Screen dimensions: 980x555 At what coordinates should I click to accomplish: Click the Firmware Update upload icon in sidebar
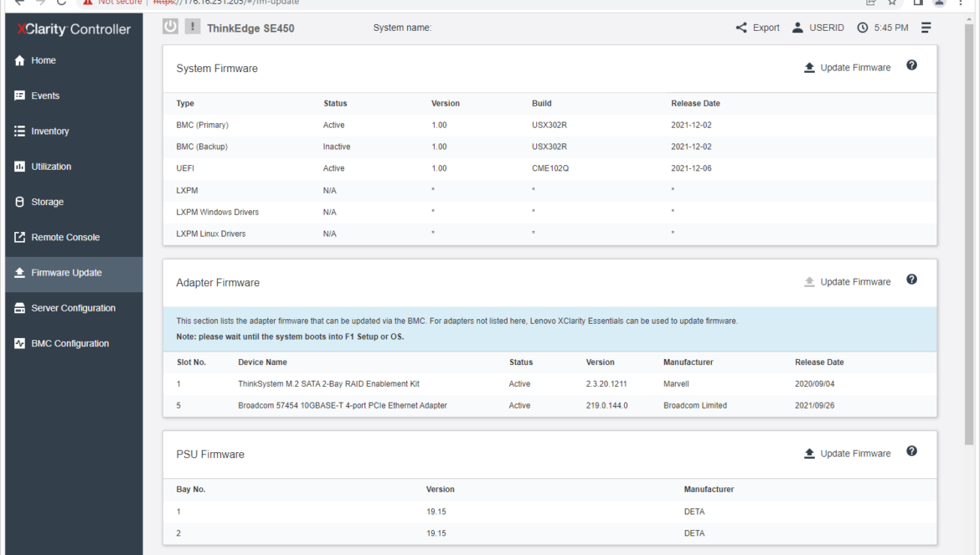19,273
